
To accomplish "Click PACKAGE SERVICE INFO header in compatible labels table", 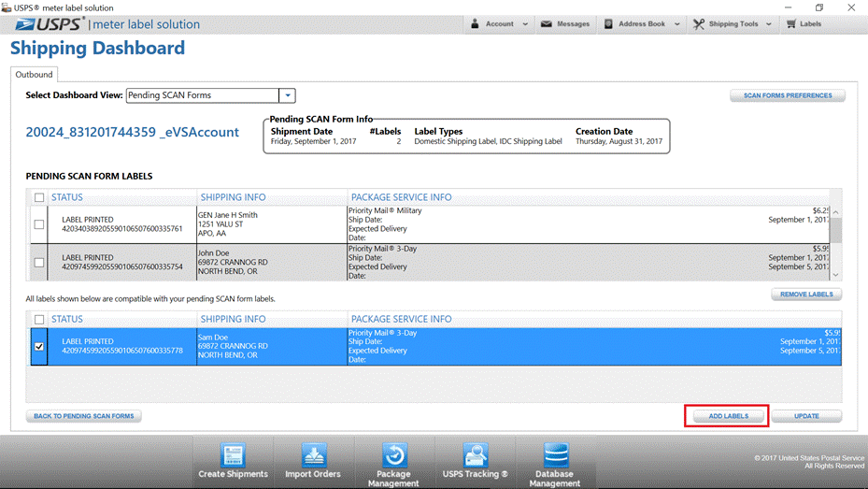I will coord(402,319).
